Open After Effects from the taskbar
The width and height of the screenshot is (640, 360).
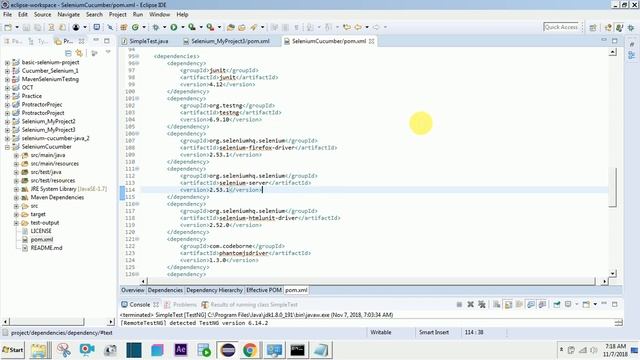coord(181,350)
